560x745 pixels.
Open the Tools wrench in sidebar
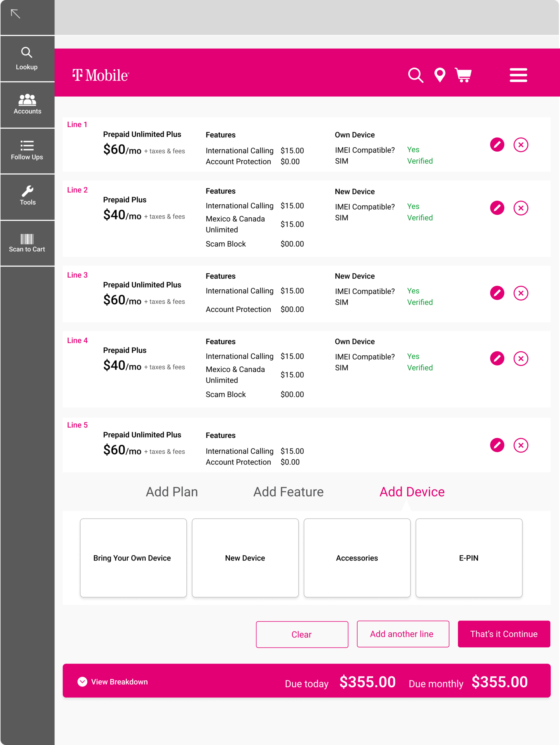point(27,196)
